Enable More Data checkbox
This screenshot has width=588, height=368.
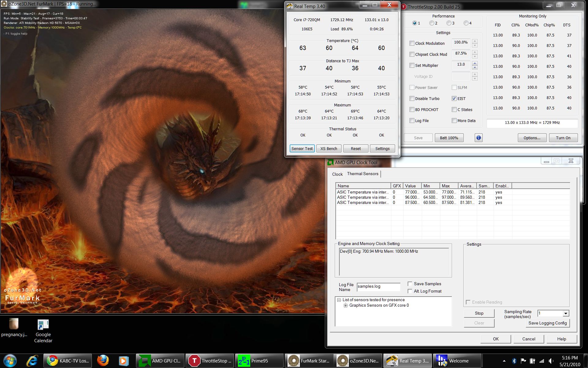[454, 121]
